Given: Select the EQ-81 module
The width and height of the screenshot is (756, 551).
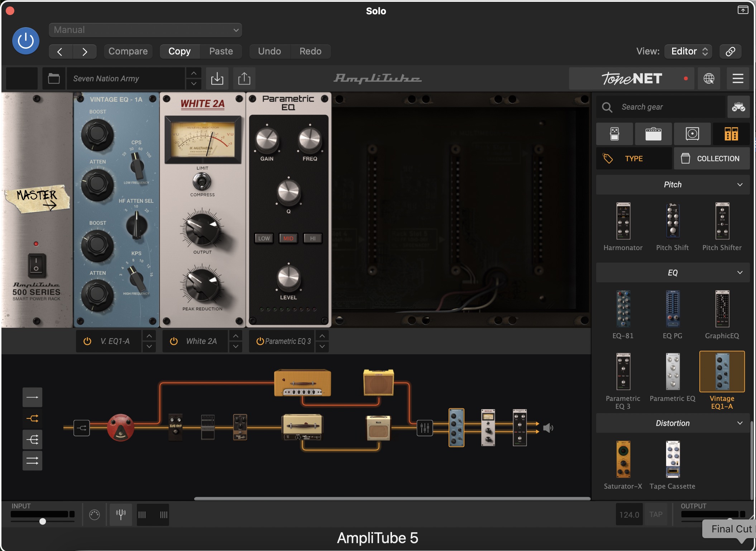Looking at the screenshot, I should [x=623, y=315].
